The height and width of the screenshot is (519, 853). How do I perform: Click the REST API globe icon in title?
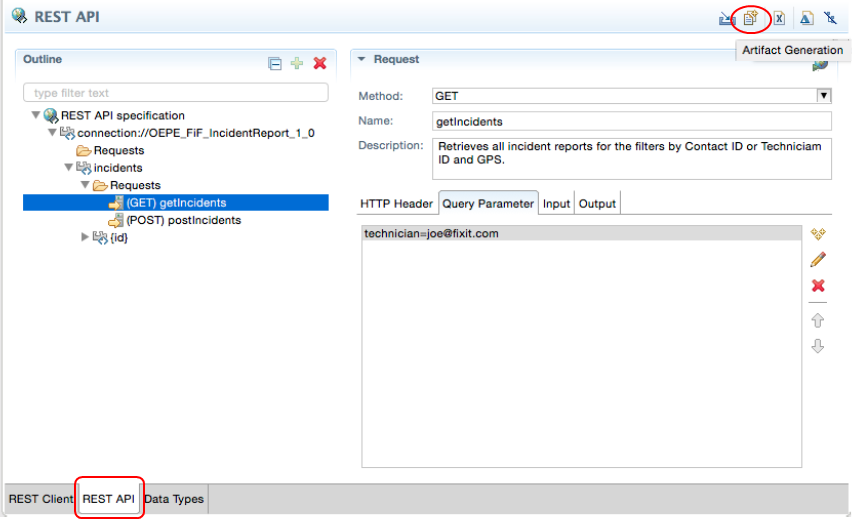pyautogui.click(x=20, y=16)
